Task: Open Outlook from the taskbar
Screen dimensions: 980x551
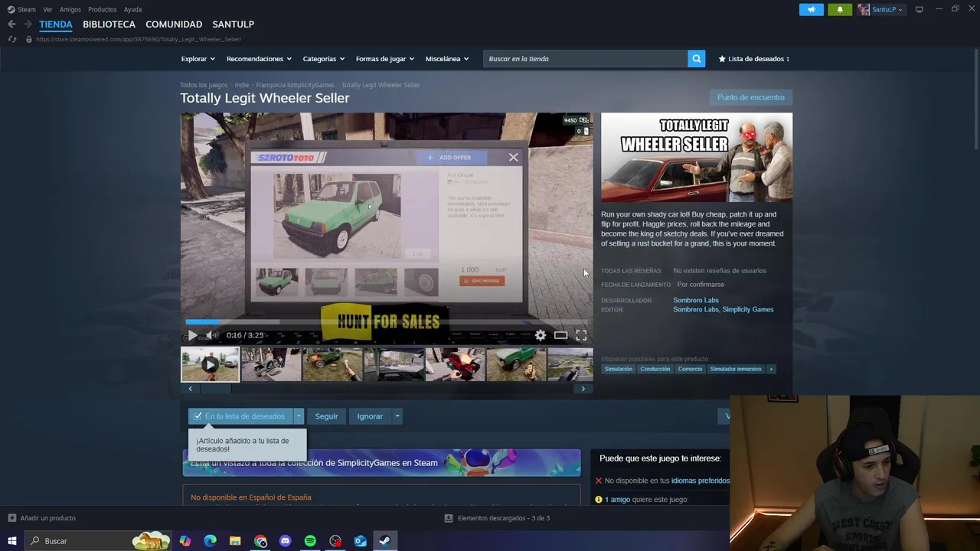Action: [x=361, y=541]
